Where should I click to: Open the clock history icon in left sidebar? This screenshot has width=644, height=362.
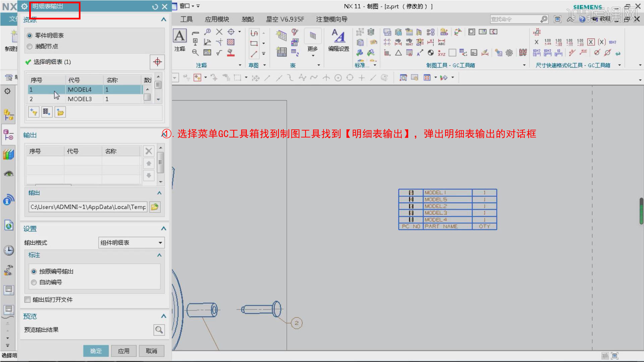pyautogui.click(x=9, y=250)
